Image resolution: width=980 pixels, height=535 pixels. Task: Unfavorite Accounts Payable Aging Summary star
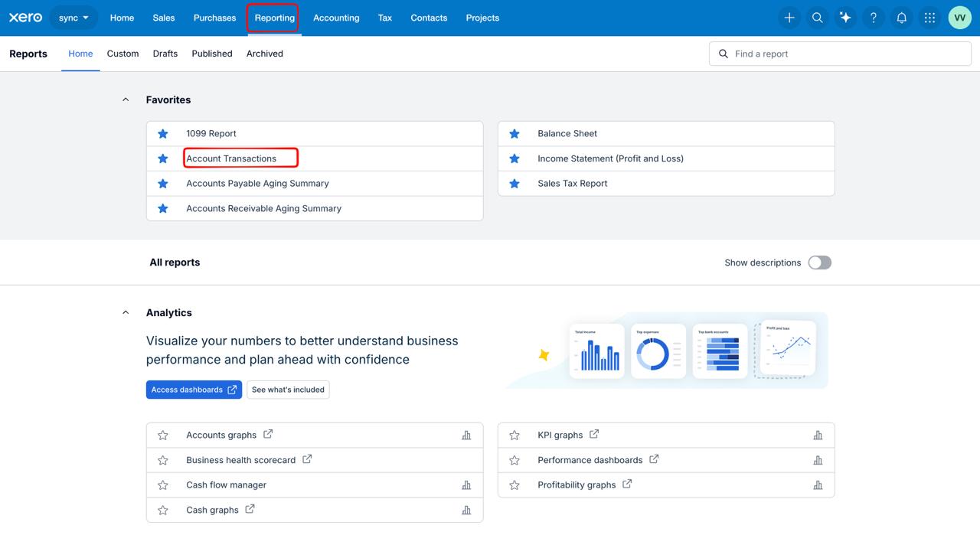point(163,184)
